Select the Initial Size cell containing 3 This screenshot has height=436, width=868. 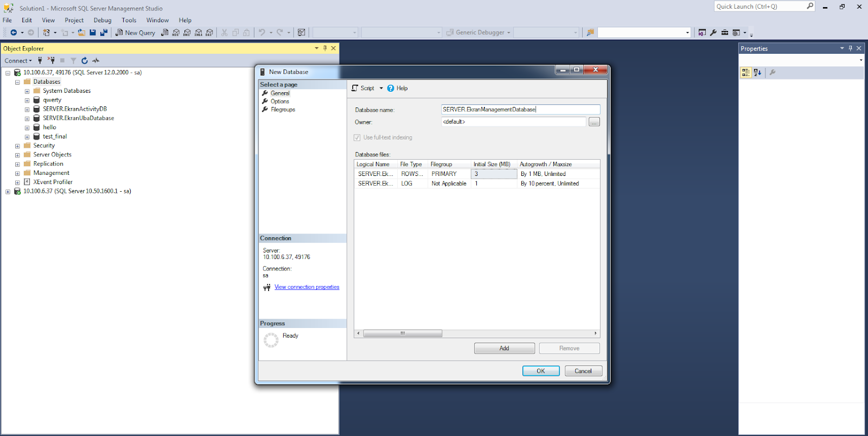click(494, 174)
